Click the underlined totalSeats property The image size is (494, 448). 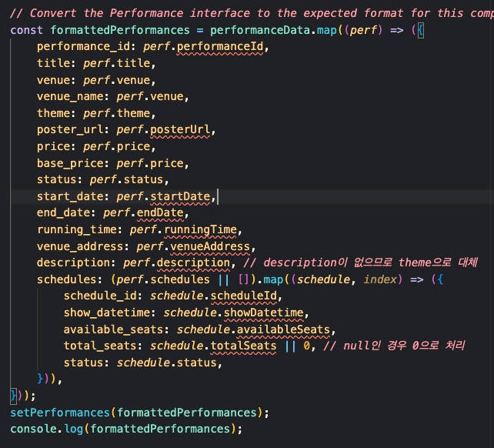pyautogui.click(x=251, y=346)
